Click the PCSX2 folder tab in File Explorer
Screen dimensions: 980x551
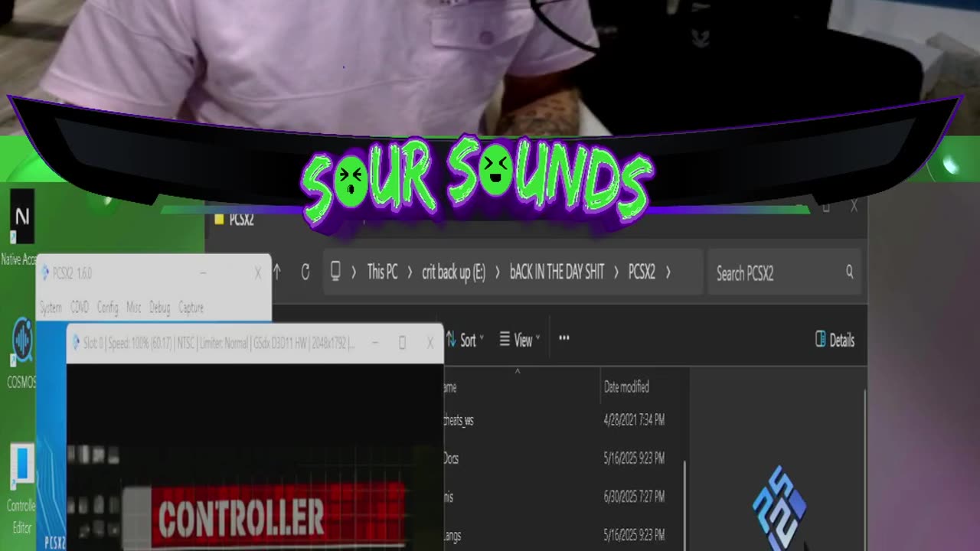coord(234,220)
